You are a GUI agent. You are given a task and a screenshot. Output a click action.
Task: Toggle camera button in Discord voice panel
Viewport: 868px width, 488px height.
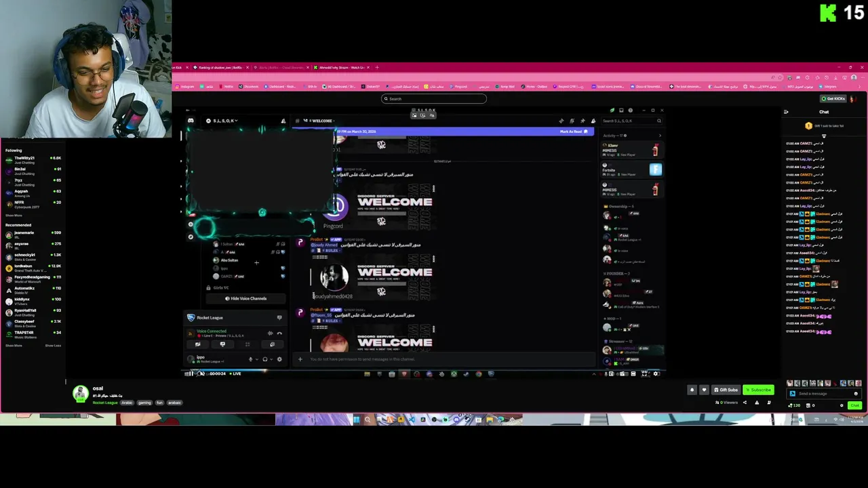197,344
